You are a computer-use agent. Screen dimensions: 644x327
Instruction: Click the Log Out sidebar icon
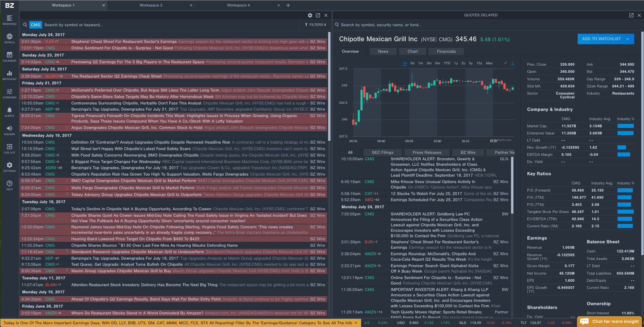click(10, 148)
